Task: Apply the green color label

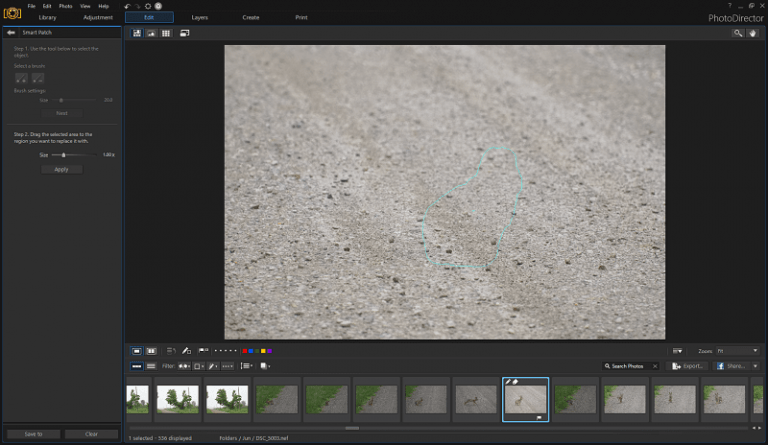Action: pos(257,351)
